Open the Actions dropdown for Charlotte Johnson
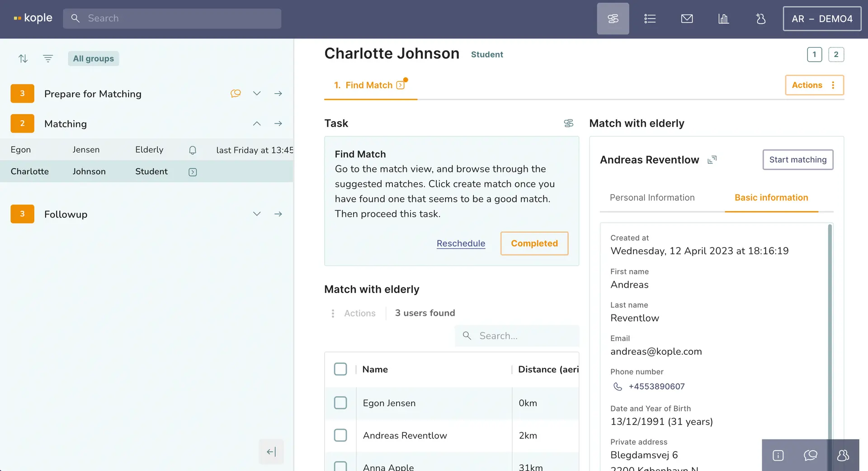This screenshot has height=471, width=868. [x=814, y=85]
